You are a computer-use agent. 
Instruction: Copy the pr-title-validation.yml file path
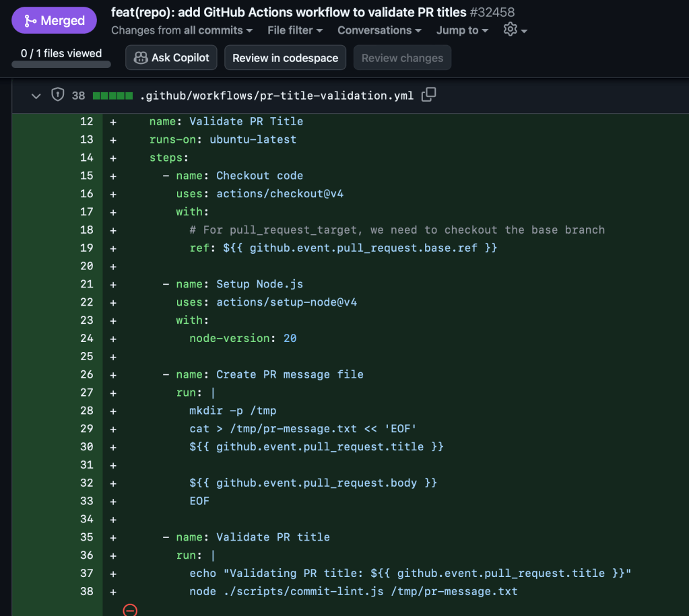pyautogui.click(x=428, y=95)
